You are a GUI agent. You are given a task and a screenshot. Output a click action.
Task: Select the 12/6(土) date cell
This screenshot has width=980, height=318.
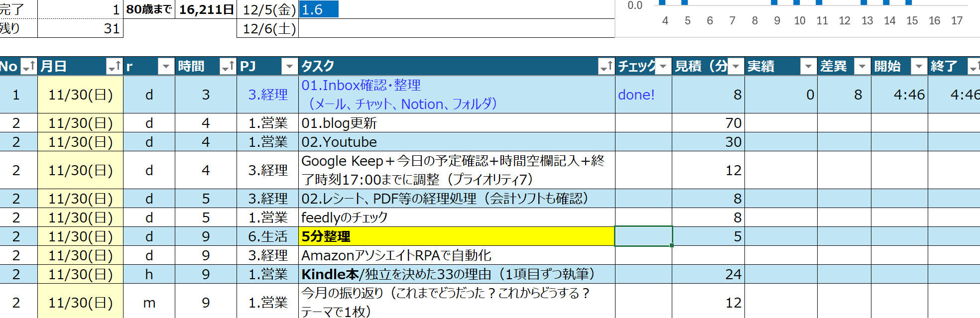click(268, 28)
